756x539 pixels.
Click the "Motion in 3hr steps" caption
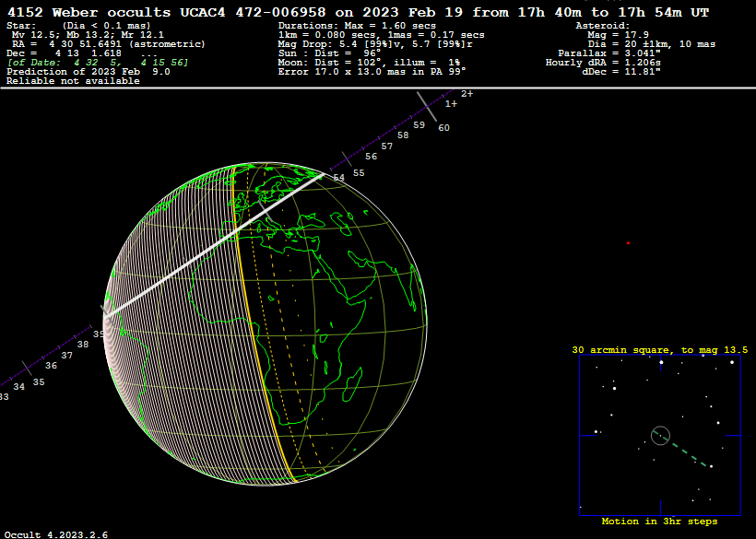click(659, 521)
